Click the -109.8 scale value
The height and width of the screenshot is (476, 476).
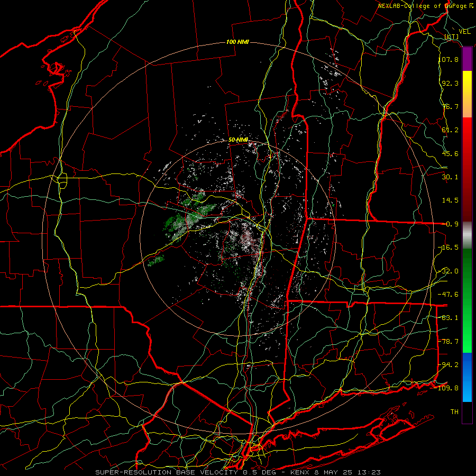point(446,388)
